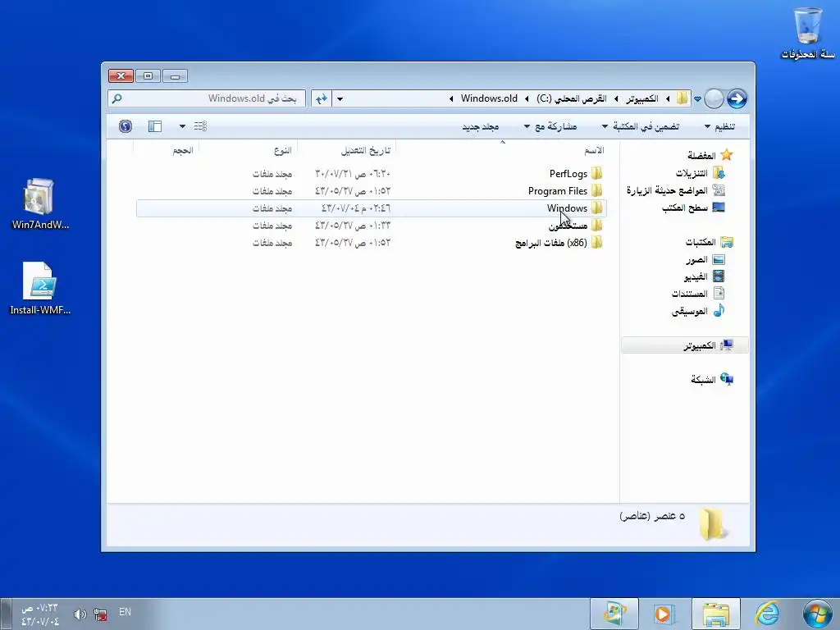
Task: Open the Recycle Bin desktop icon
Action: (x=807, y=31)
